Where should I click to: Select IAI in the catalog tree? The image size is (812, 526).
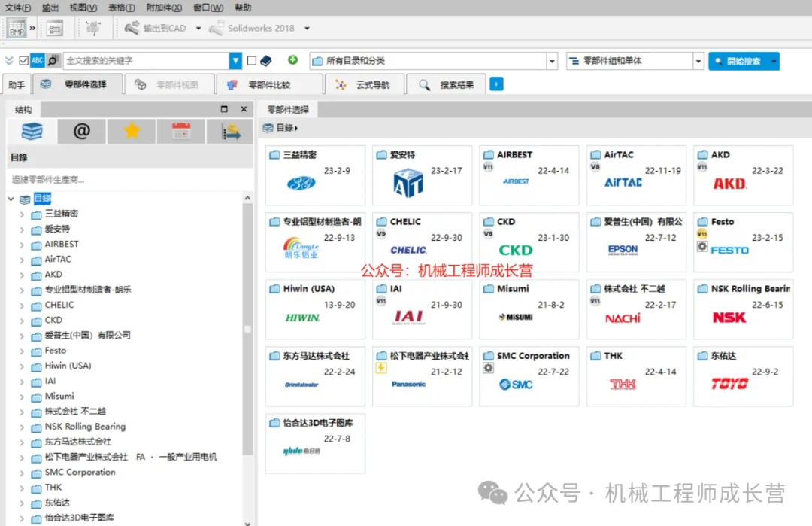click(50, 381)
